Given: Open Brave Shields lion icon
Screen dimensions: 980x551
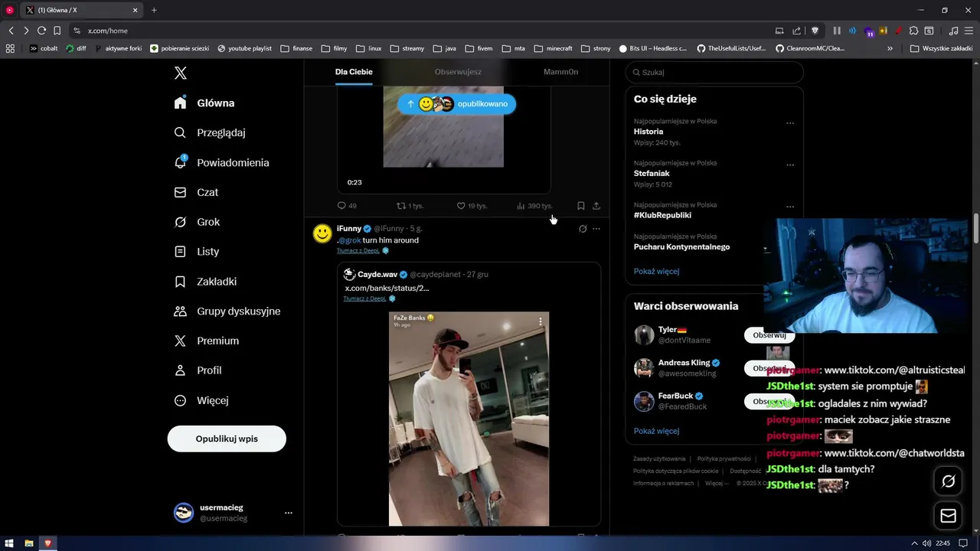Looking at the screenshot, I should click(x=815, y=31).
